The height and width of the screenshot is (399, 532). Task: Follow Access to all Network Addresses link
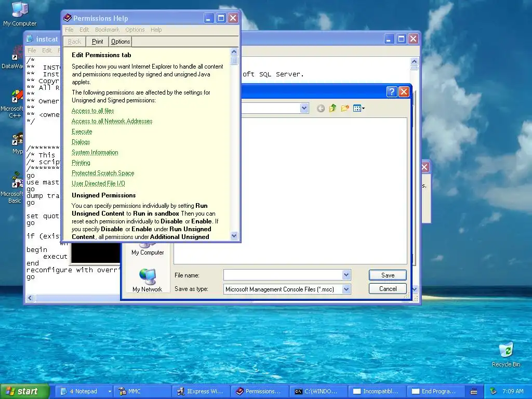112,121
